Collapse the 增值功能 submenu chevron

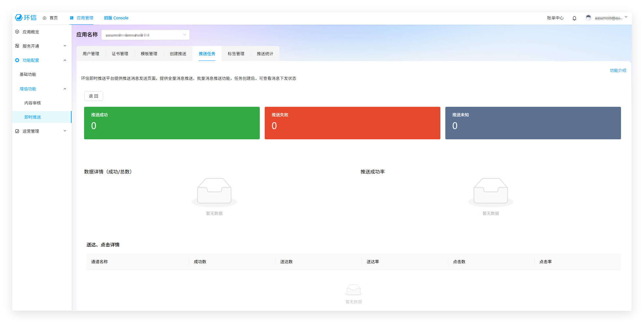pyautogui.click(x=65, y=89)
